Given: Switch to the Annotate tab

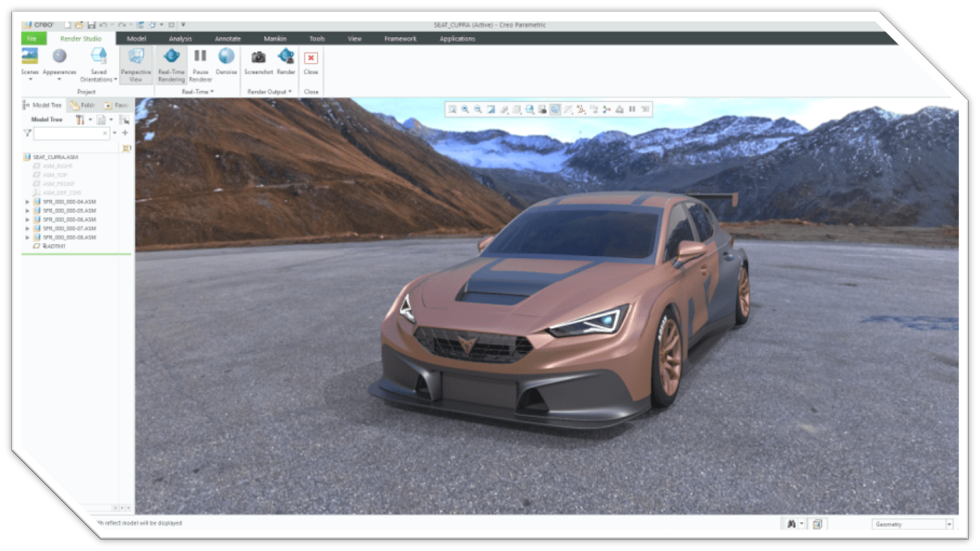Looking at the screenshot, I should pos(228,39).
